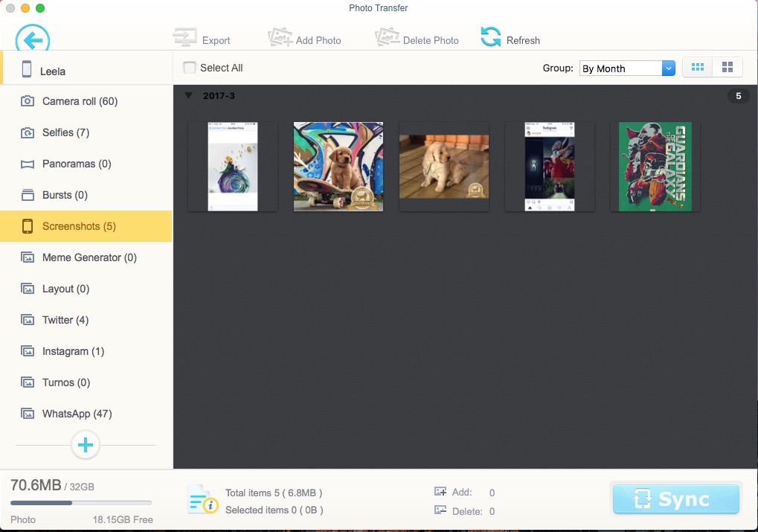
Task: Click the total items info icon
Action: (x=202, y=499)
